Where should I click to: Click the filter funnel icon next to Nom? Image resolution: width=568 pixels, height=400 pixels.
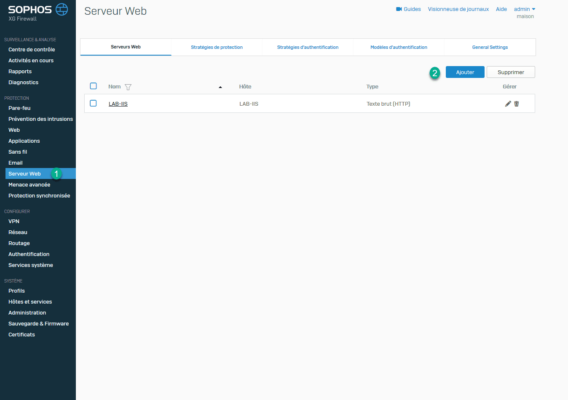tap(128, 87)
